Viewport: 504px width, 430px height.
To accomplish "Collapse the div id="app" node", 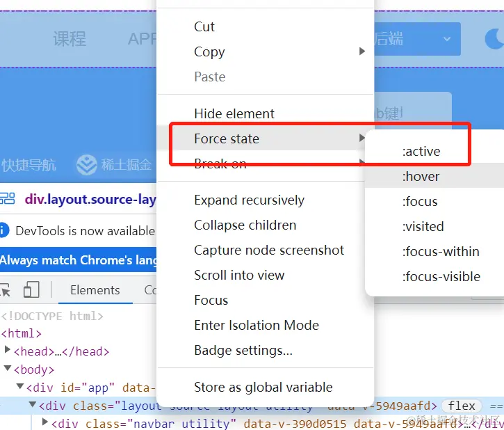I will [20, 385].
